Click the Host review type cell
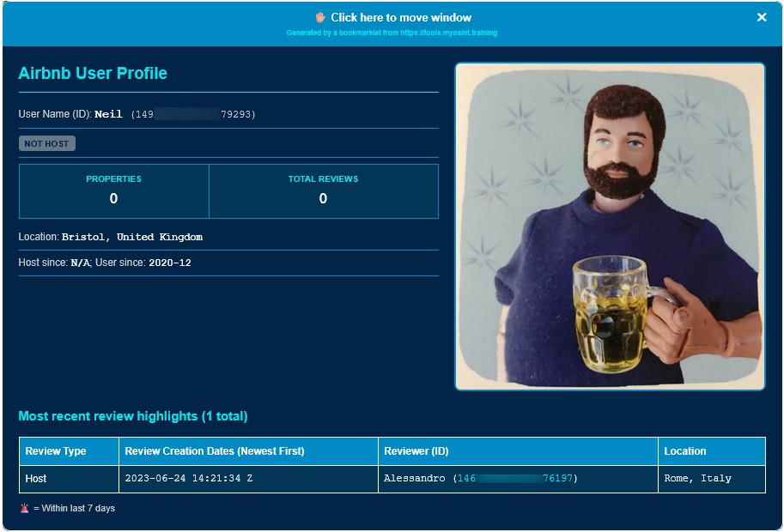 pos(36,478)
